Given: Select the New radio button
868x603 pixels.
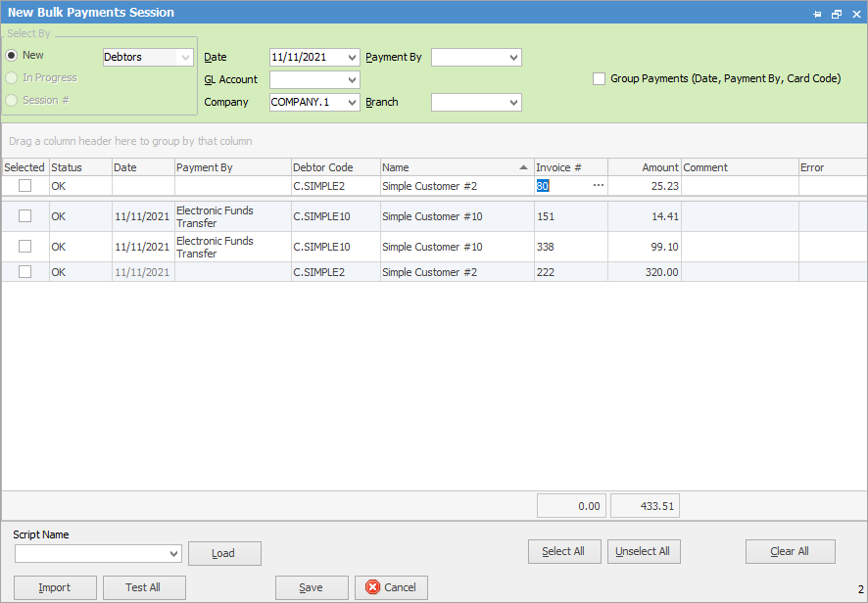Looking at the screenshot, I should click(12, 56).
